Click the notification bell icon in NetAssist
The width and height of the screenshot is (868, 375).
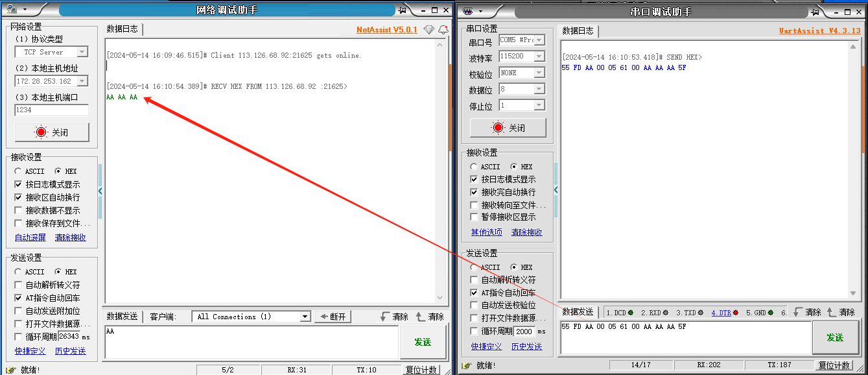pos(443,30)
